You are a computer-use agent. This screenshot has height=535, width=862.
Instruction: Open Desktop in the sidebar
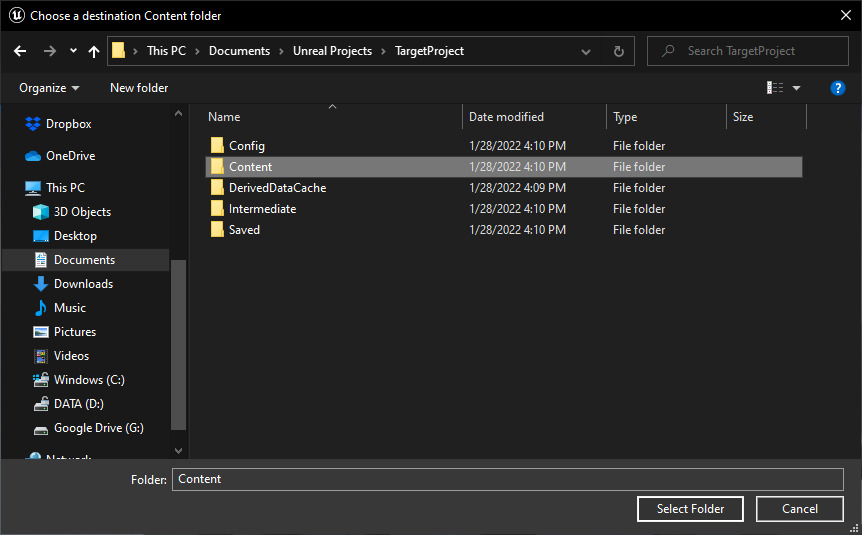(75, 236)
